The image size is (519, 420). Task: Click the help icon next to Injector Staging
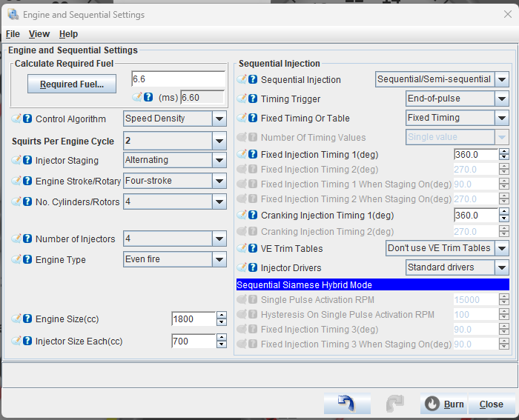point(27,160)
